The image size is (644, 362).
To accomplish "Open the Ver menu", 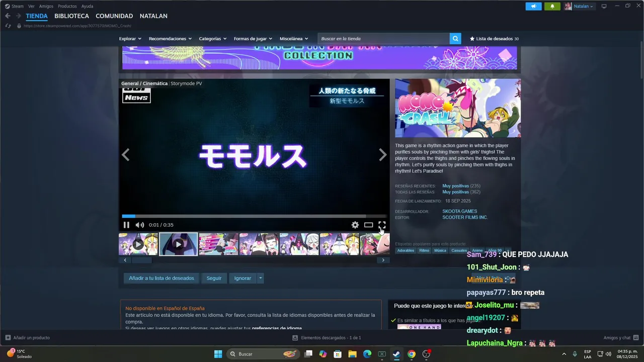I will (31, 6).
